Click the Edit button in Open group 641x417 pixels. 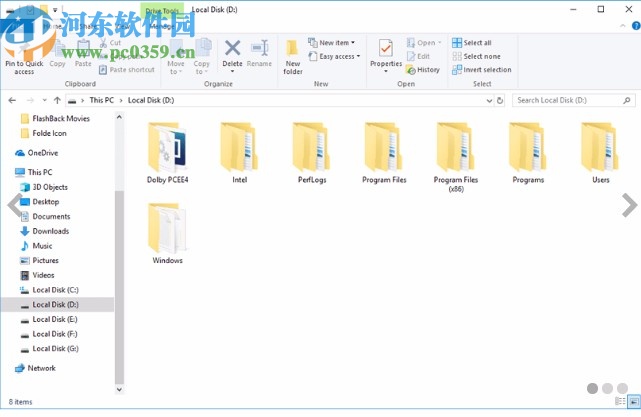tap(418, 56)
